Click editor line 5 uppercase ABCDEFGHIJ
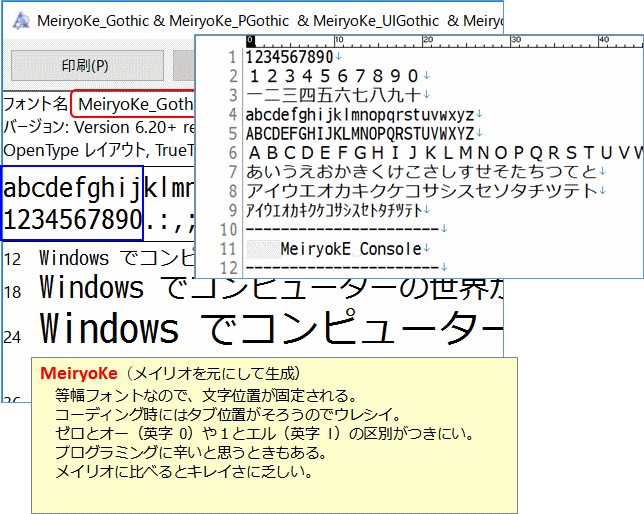644x514 pixels. 360,134
